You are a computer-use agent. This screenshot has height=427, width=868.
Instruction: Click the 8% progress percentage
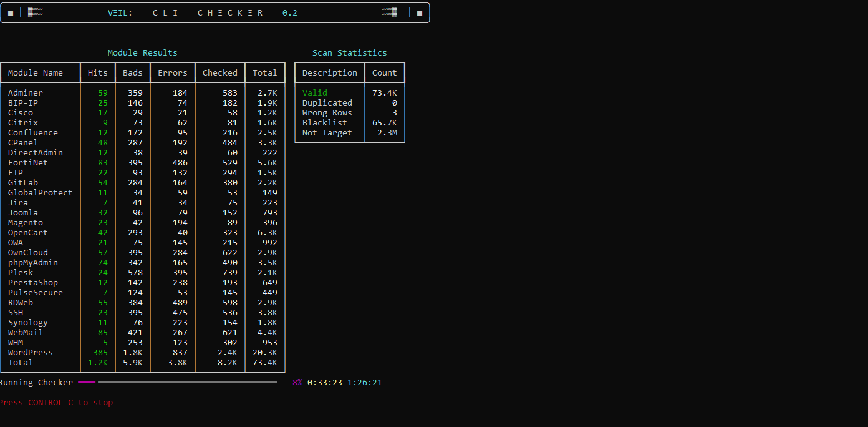(297, 383)
